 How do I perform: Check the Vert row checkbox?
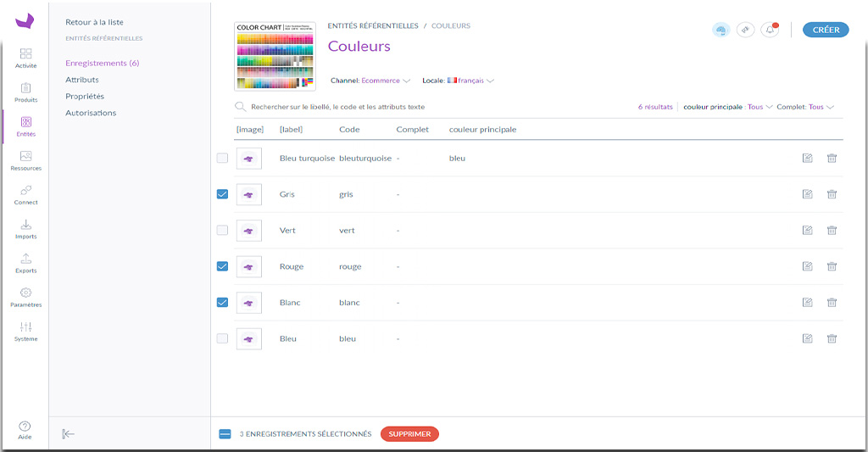pyautogui.click(x=222, y=230)
